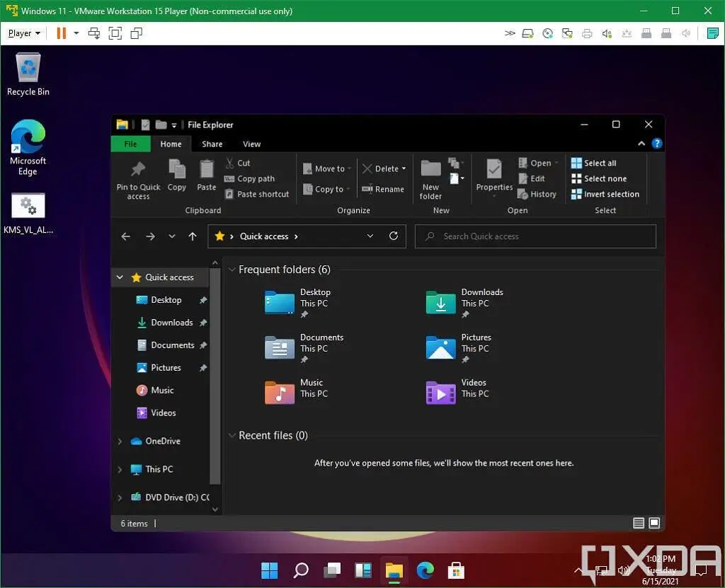Viewport: 725px width, 588px height.
Task: Switch to the View tab
Action: (251, 144)
